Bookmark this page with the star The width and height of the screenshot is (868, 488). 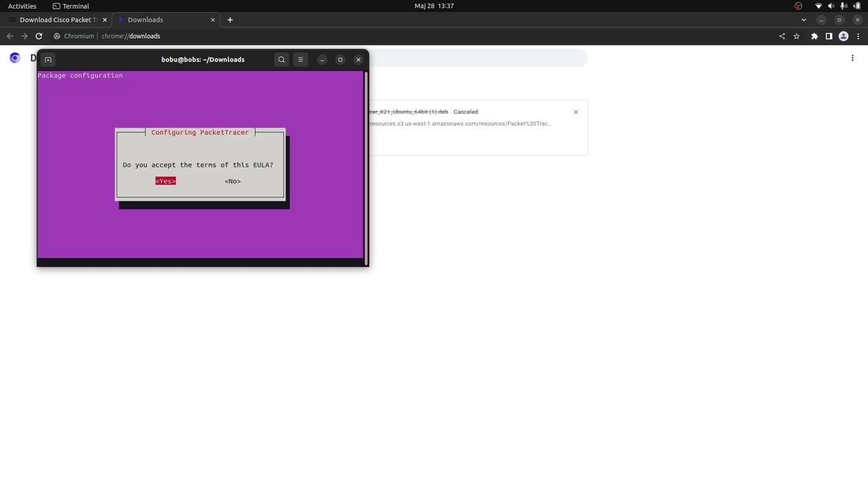pyautogui.click(x=796, y=36)
